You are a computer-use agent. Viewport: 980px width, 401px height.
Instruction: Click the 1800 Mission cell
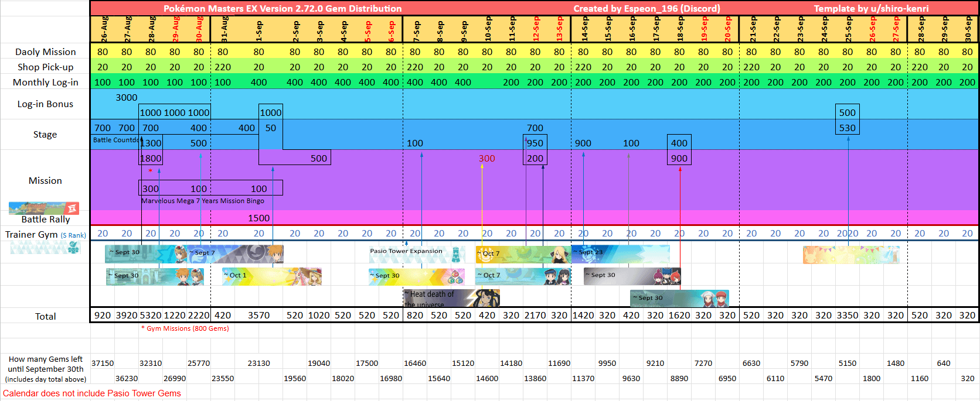(151, 158)
